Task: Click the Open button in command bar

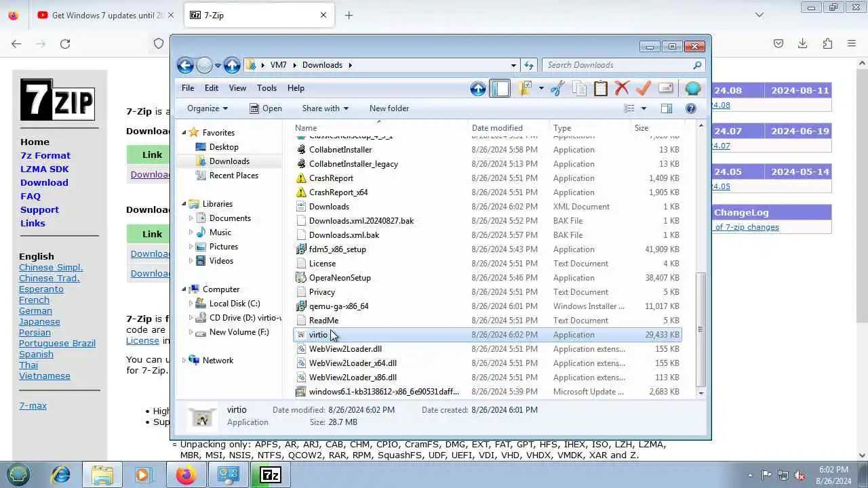Action: (x=266, y=108)
